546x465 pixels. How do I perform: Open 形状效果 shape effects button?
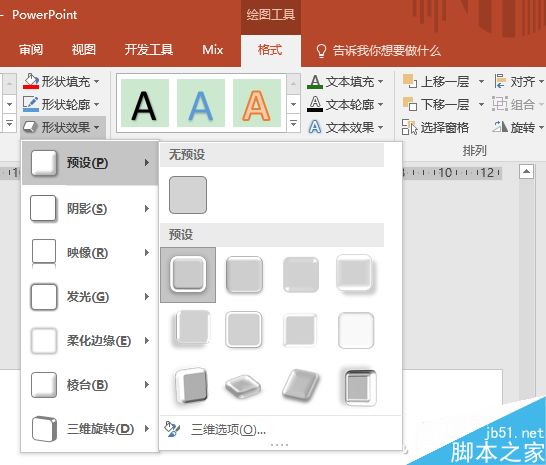point(62,127)
